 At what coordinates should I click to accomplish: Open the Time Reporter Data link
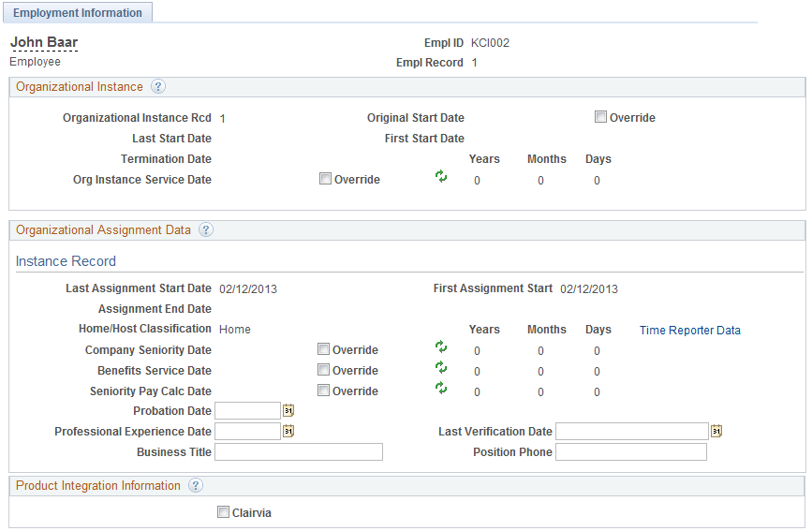pos(690,330)
